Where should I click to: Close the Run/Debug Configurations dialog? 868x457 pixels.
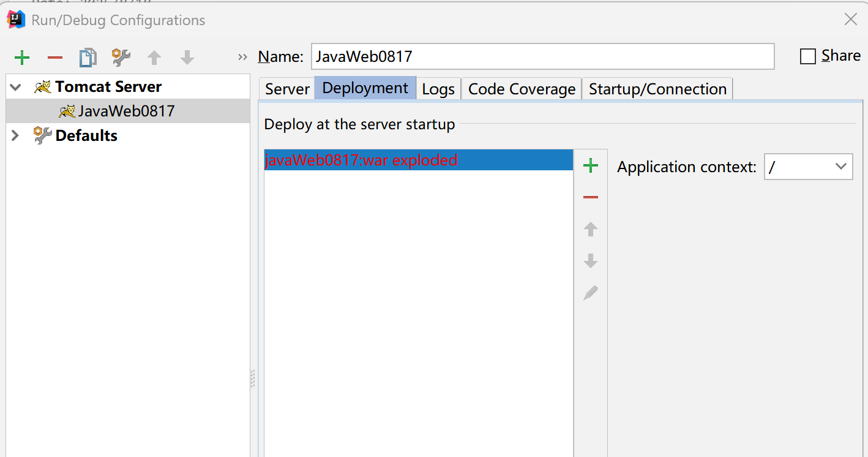[851, 19]
